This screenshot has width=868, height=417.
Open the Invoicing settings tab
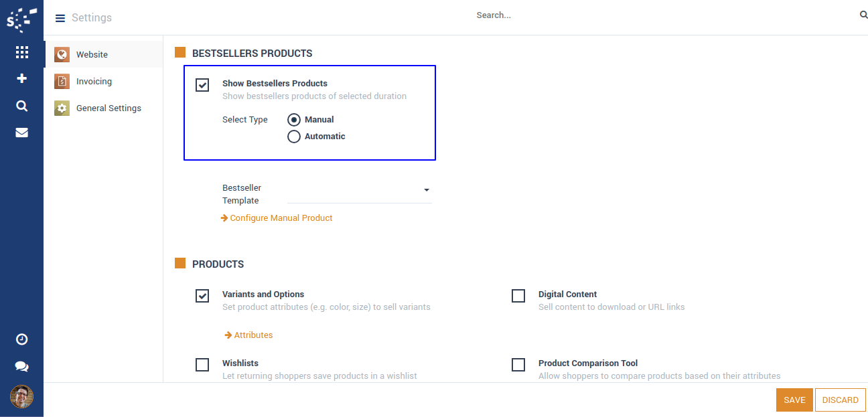click(x=94, y=82)
